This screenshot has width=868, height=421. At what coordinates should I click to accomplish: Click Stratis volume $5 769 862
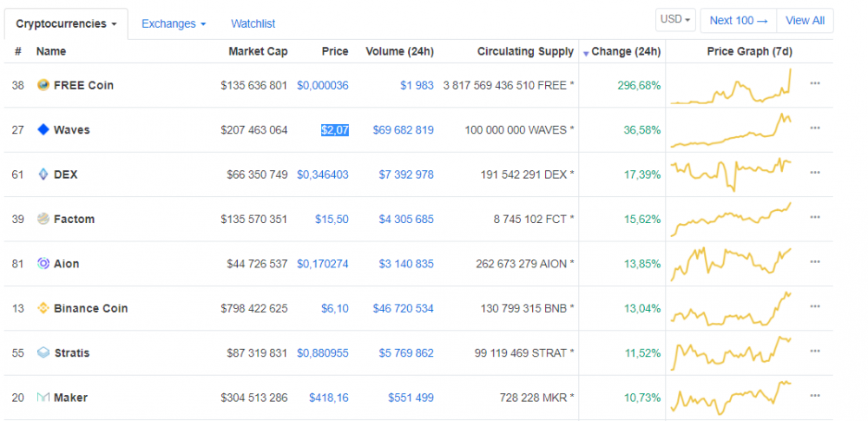[406, 353]
